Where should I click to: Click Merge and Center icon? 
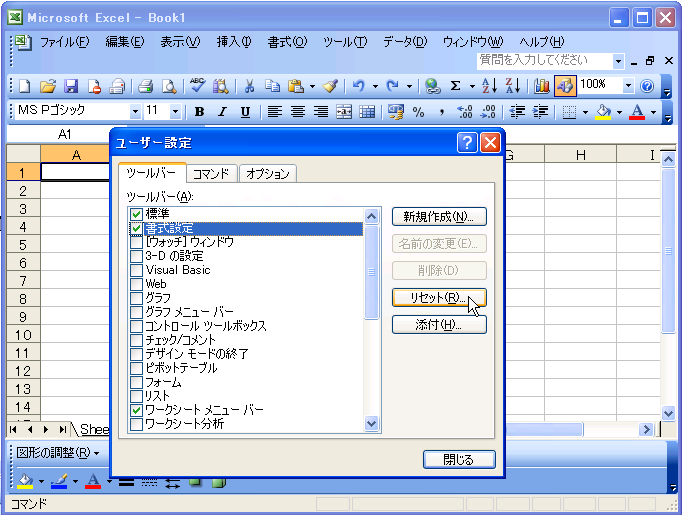344,112
